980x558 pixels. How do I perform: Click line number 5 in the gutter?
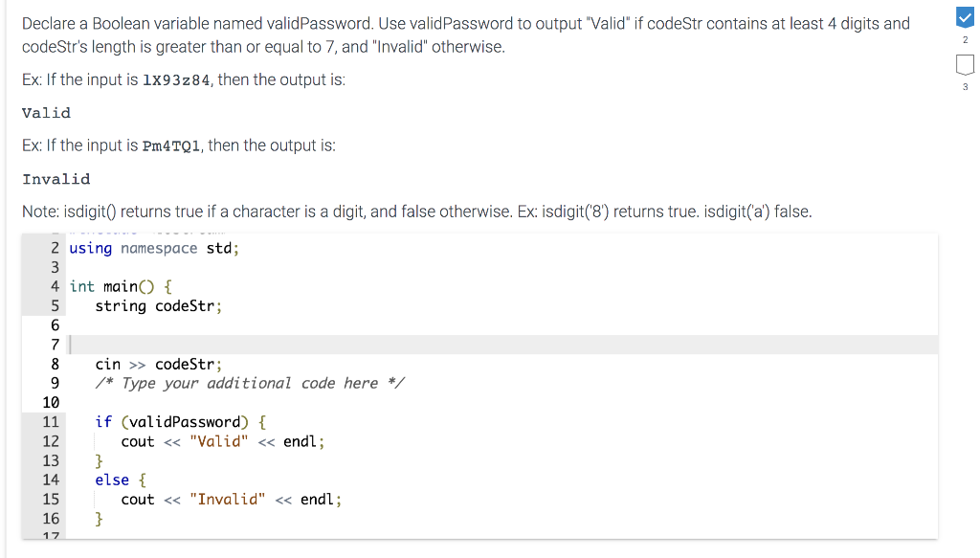[x=55, y=306]
